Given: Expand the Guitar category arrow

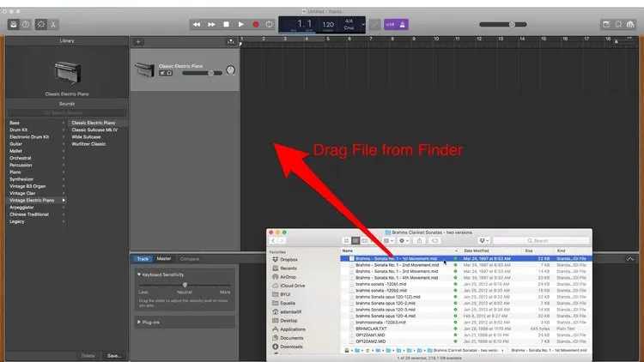Looking at the screenshot, I should (64, 144).
